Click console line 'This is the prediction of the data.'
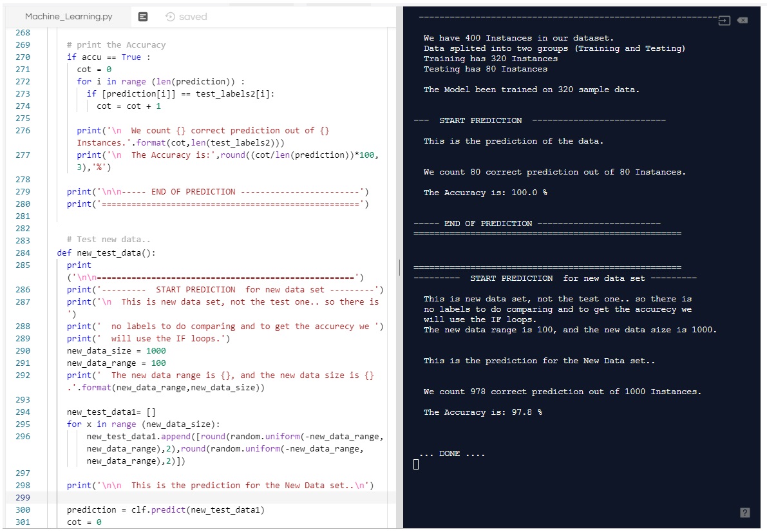This screenshot has width=767, height=532. pyautogui.click(x=514, y=141)
